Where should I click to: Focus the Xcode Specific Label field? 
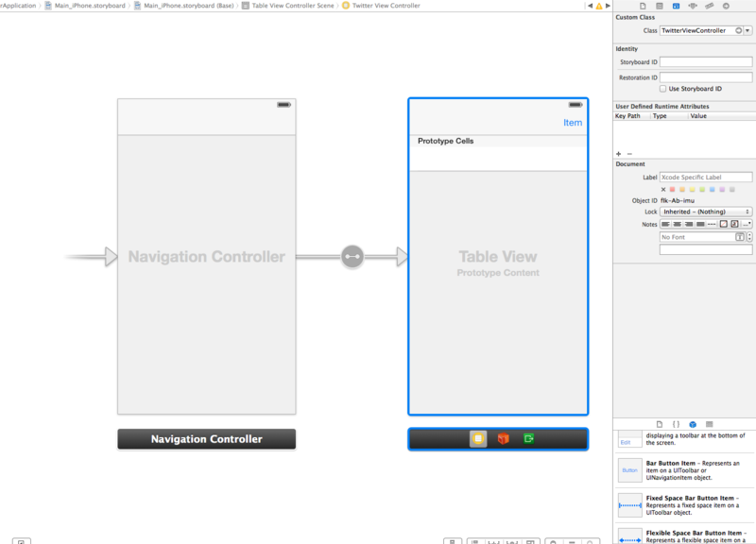706,177
